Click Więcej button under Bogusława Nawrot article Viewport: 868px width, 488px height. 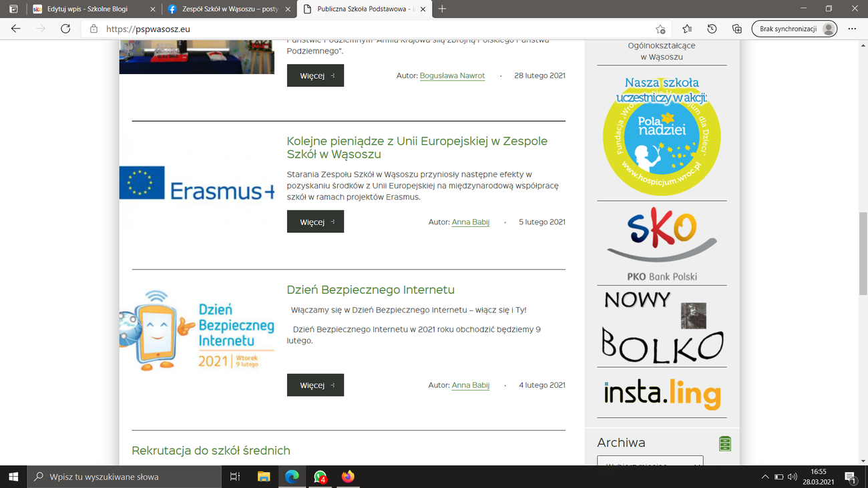click(x=315, y=75)
